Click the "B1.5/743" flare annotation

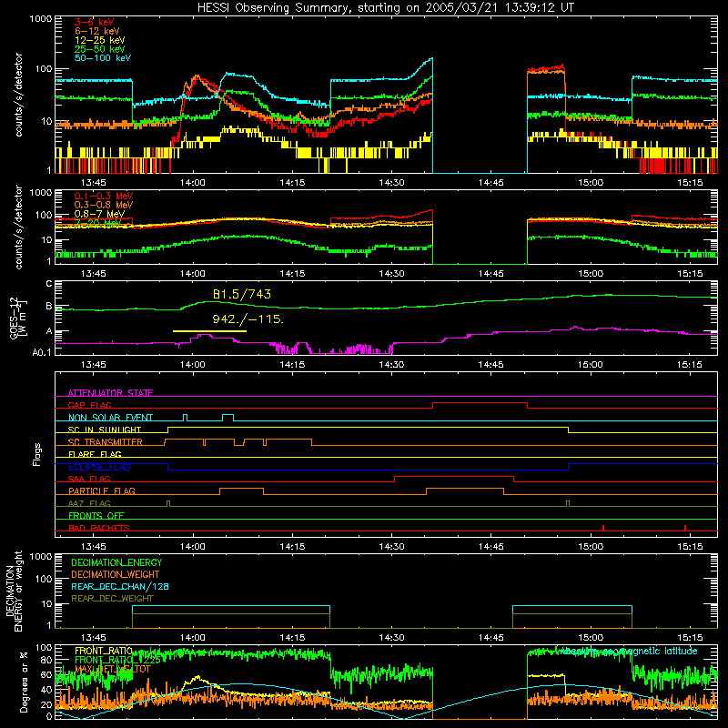point(241,294)
